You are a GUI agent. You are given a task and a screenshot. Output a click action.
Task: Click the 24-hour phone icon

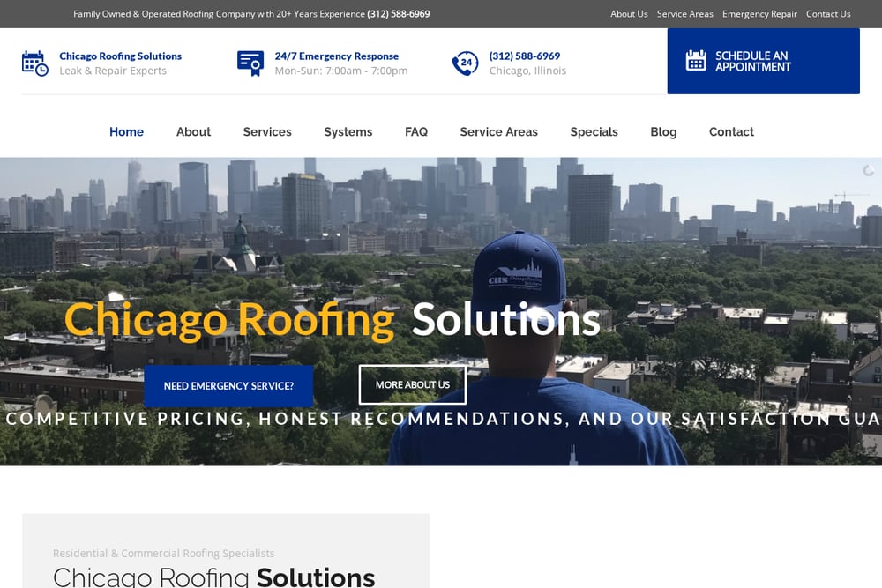465,63
